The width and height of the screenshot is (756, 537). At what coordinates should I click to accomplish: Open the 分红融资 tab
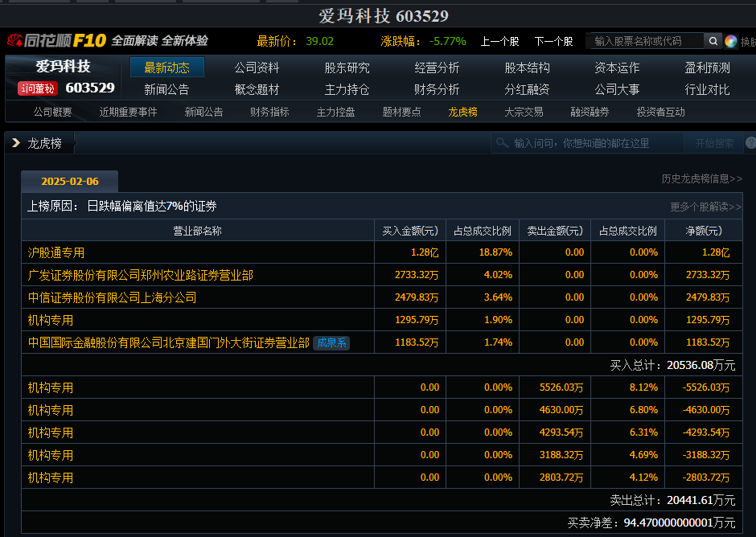[527, 89]
